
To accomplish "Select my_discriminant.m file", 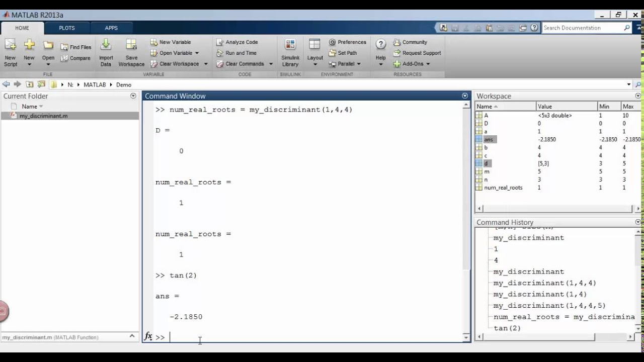I will pyautogui.click(x=70, y=116).
